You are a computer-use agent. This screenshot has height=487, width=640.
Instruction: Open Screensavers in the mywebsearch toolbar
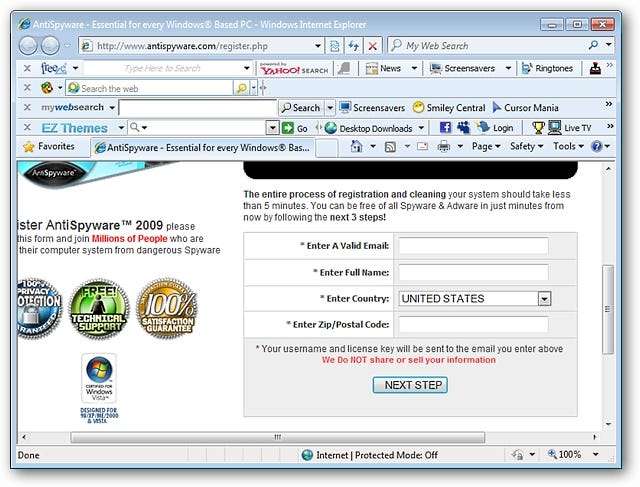tap(372, 108)
